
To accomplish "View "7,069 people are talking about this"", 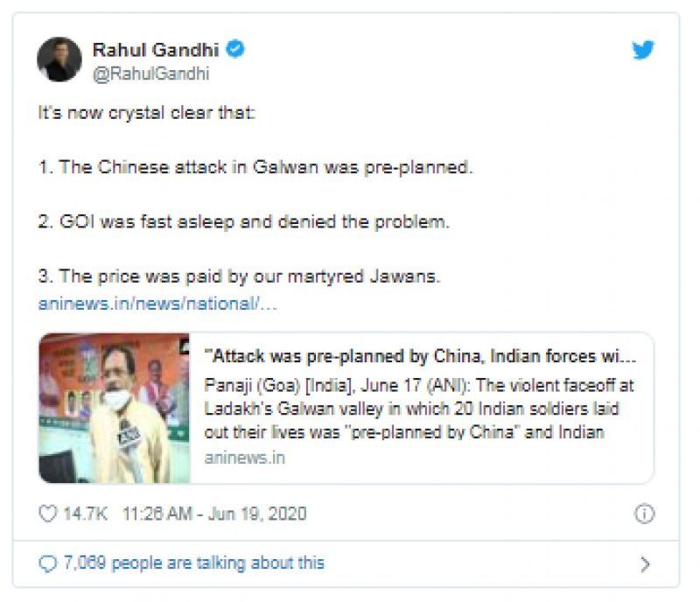I will tap(193, 563).
